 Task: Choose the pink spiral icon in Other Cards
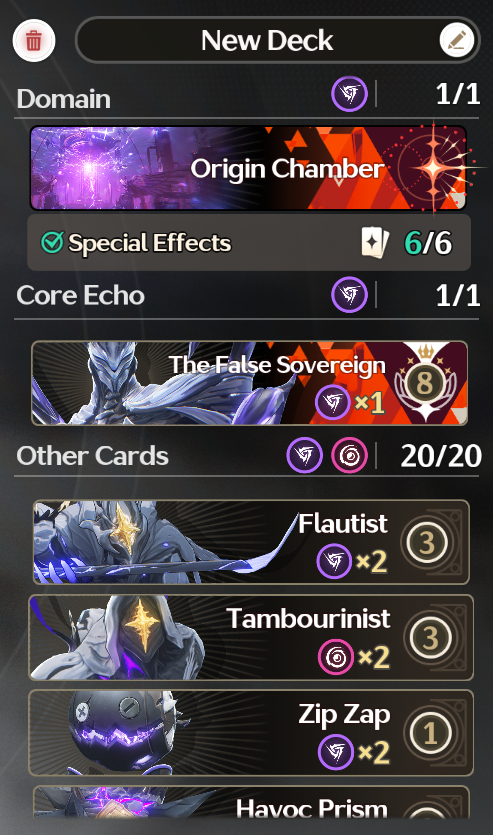click(349, 455)
